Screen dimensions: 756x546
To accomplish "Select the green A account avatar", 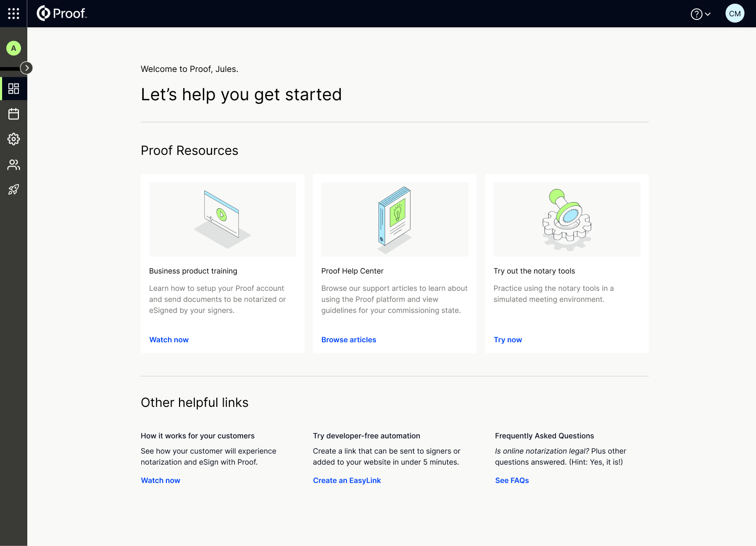I will coord(14,48).
